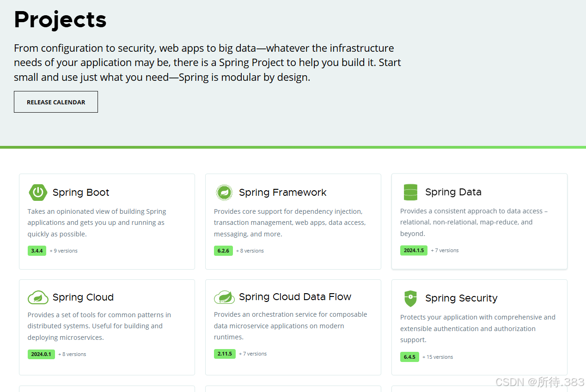Click "+ 7 versions" under Spring Cloud Data Flow

tap(253, 354)
